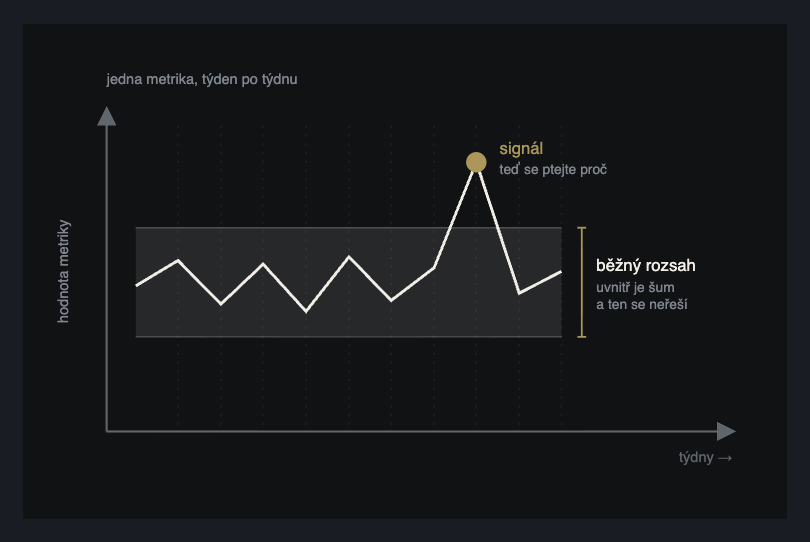The image size is (810, 542).
Task: Click the upward y-axis arrowhead
Action: pos(106,116)
